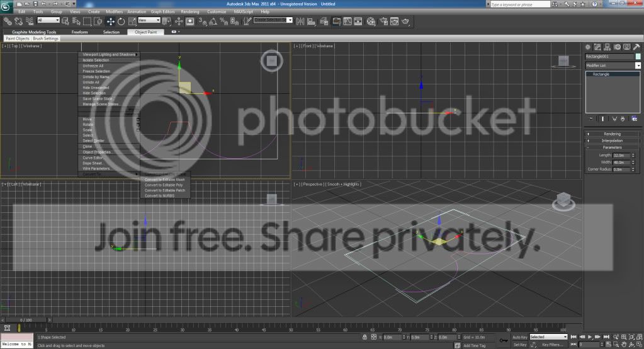This screenshot has height=349, width=644.
Task: Switch to Graphite Modeling Tools tab
Action: tap(34, 32)
